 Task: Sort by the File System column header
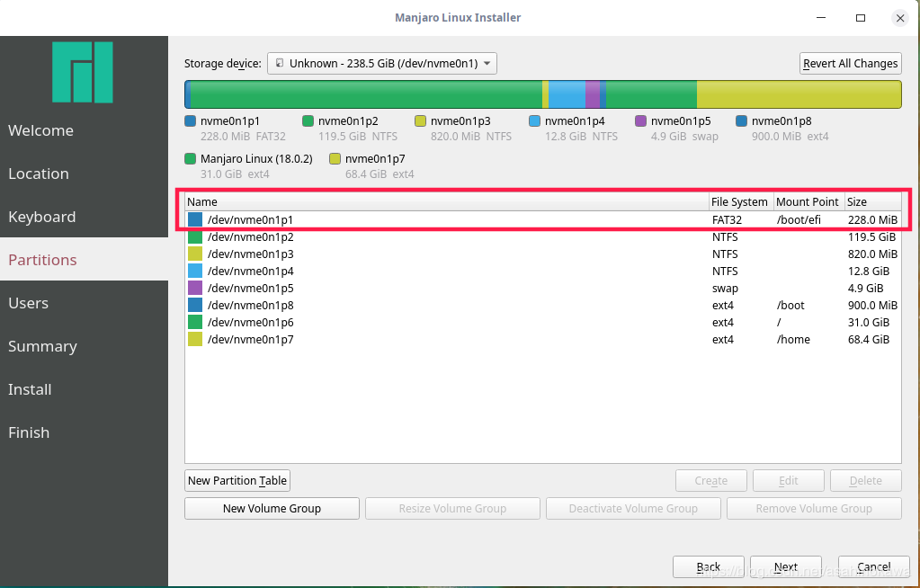pyautogui.click(x=741, y=202)
